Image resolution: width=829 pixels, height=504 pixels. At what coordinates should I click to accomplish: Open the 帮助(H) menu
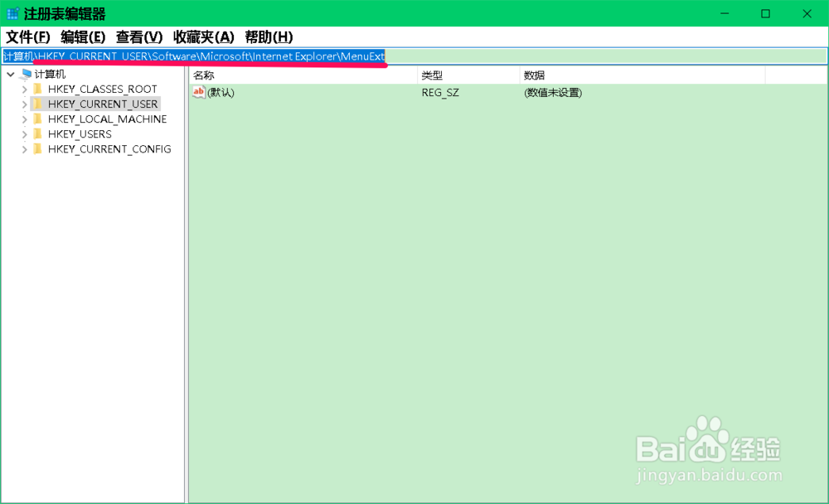click(269, 37)
